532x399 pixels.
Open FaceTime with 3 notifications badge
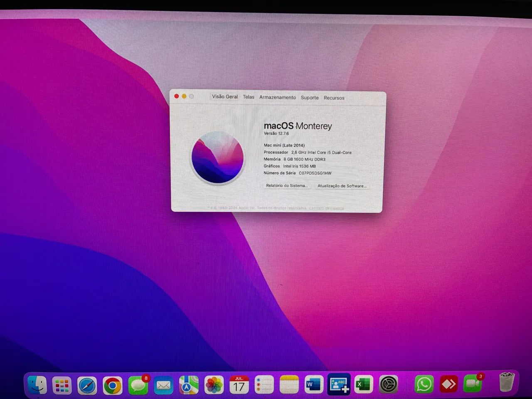click(x=473, y=383)
